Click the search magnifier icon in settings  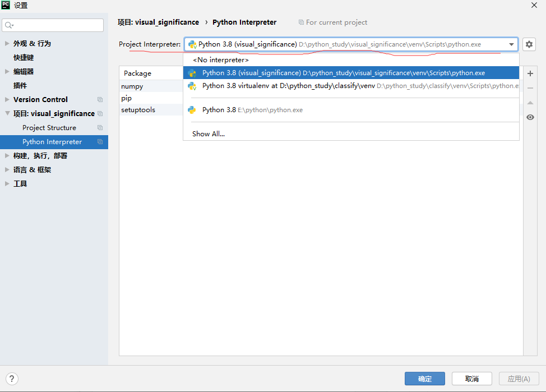point(9,25)
